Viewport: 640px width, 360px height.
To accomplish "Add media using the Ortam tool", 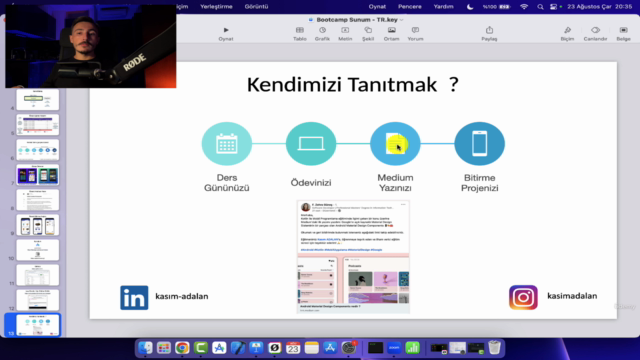I will (x=391, y=34).
